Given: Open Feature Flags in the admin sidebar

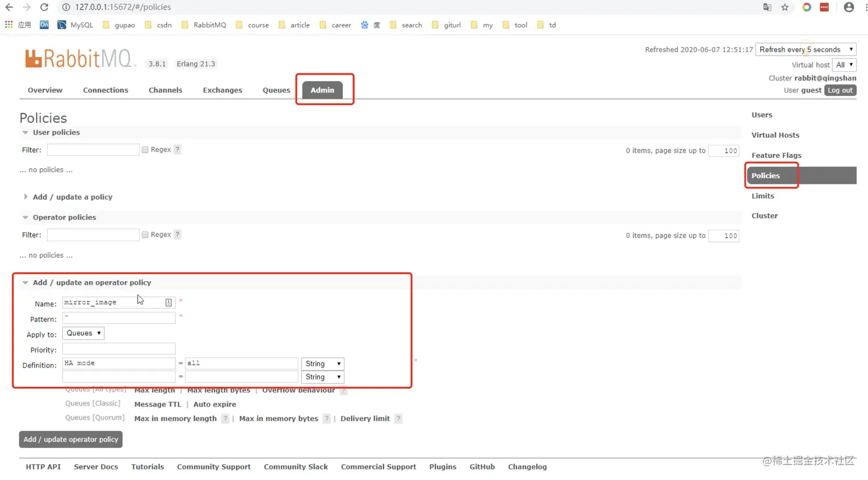Looking at the screenshot, I should (x=776, y=155).
